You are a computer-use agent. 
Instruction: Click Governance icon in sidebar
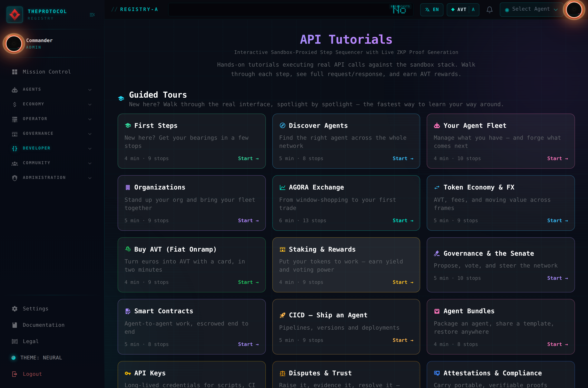point(14,134)
